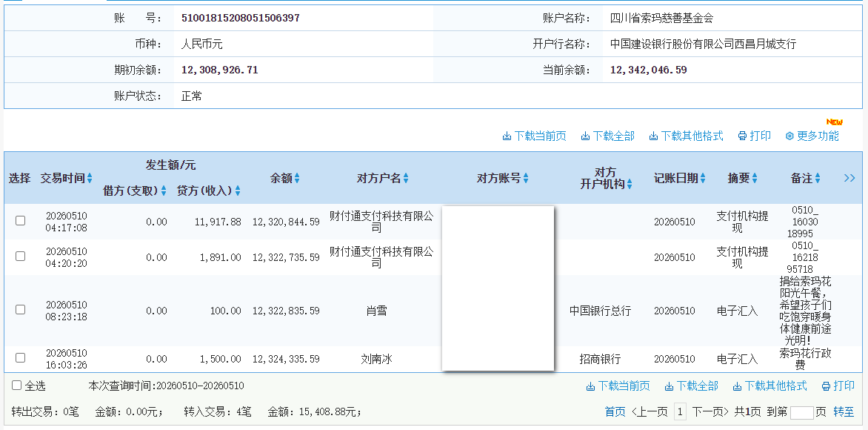Viewport: 868px width, 430px height.
Task: Click current balance 12,342,046.59
Action: tap(648, 70)
